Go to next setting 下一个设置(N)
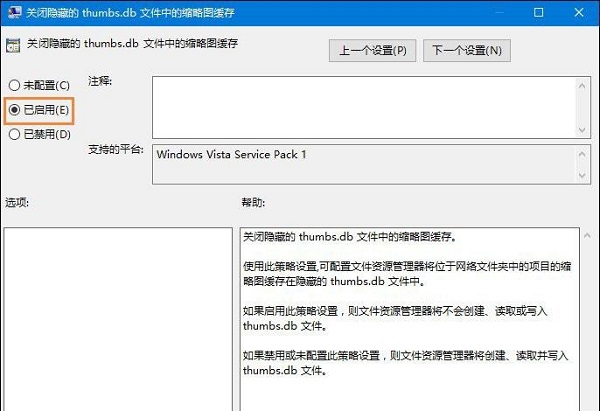This screenshot has width=600, height=411. pyautogui.click(x=467, y=50)
